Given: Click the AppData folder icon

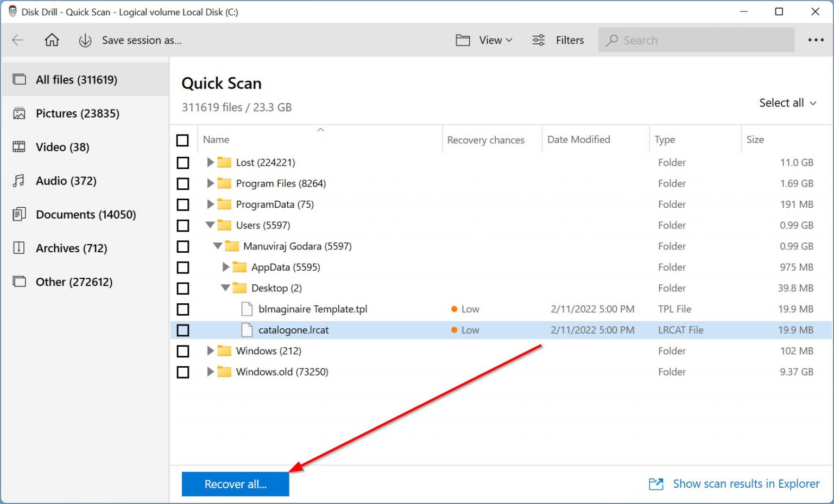Looking at the screenshot, I should coord(239,267).
